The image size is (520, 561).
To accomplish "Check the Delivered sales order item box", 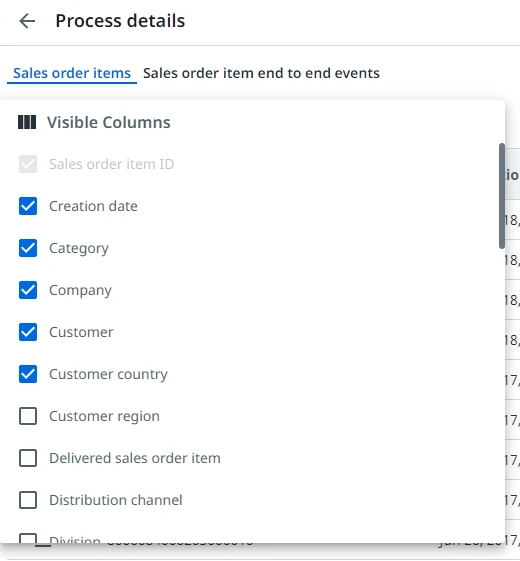I will 28,458.
